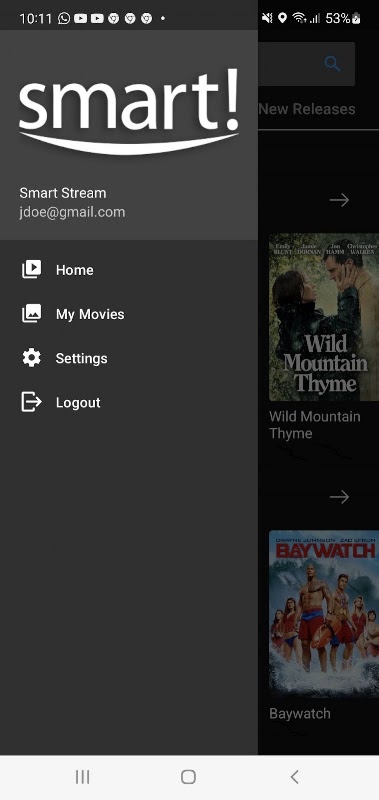Screen dimensions: 379x800
Task: Open Settings from the side drawer
Action: 129,358
